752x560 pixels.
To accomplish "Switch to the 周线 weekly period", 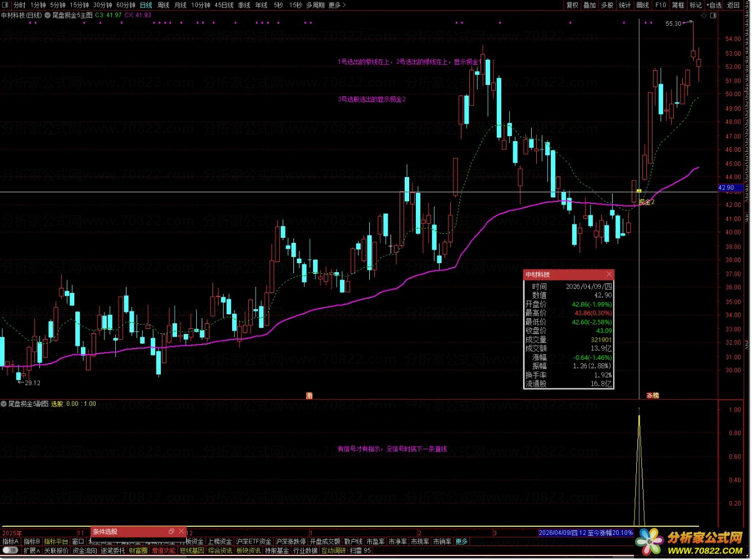I will [164, 5].
